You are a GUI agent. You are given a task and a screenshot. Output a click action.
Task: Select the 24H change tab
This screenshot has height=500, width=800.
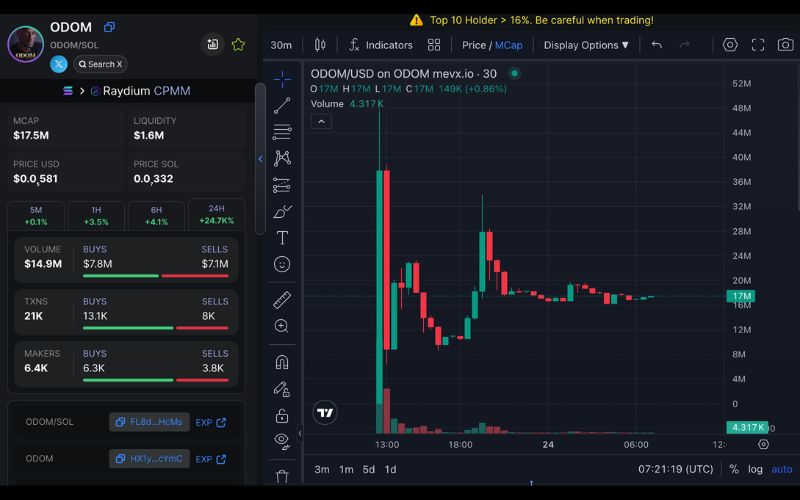pos(216,215)
